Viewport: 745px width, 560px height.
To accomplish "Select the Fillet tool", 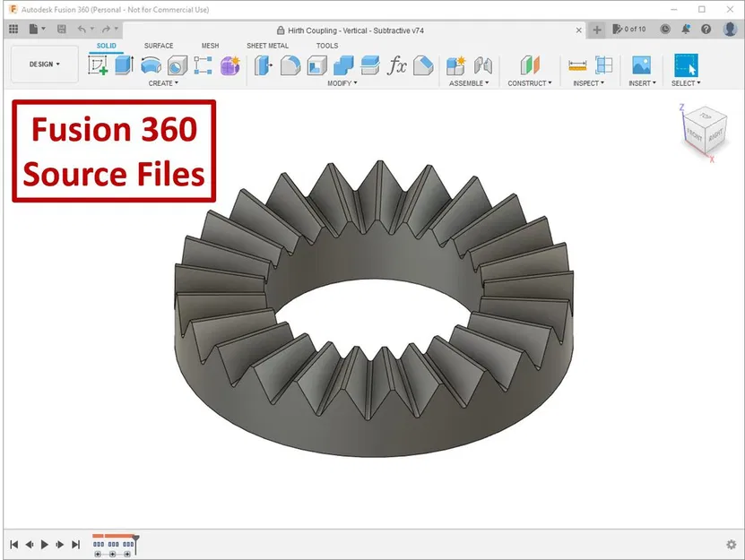I will (290, 65).
